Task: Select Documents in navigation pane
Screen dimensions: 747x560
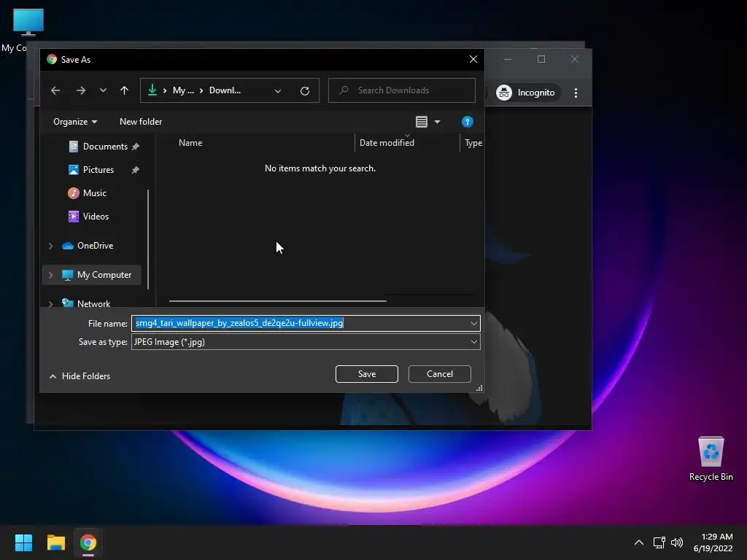Action: click(105, 147)
